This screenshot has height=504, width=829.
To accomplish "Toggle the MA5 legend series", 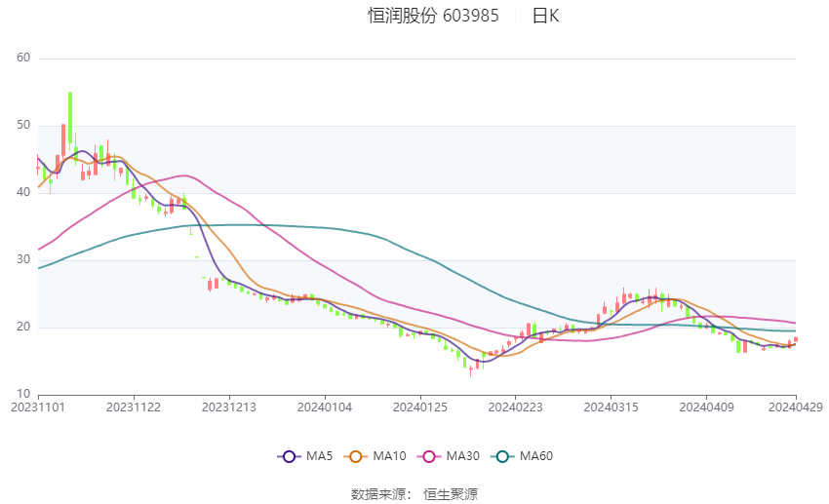I will coord(305,456).
